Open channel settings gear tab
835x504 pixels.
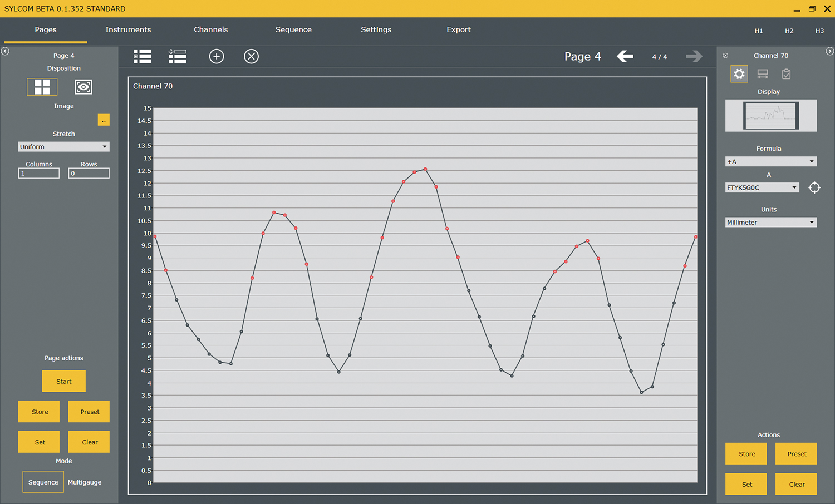(x=739, y=73)
